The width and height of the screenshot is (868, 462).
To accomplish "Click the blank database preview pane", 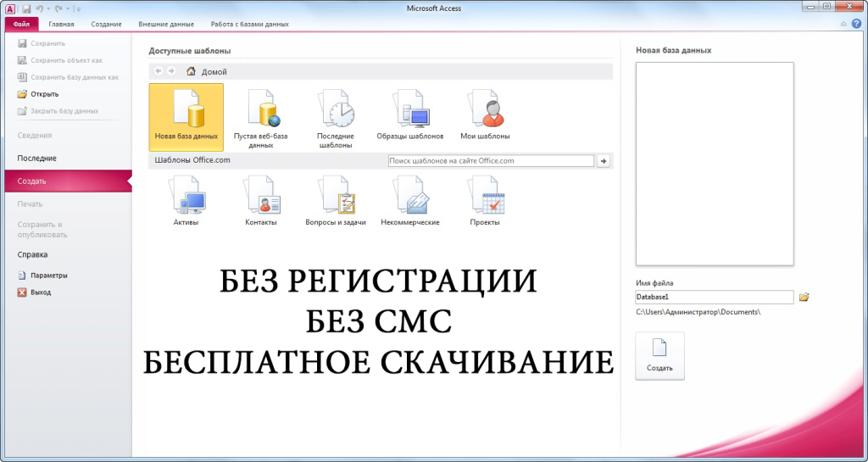I will coord(715,164).
